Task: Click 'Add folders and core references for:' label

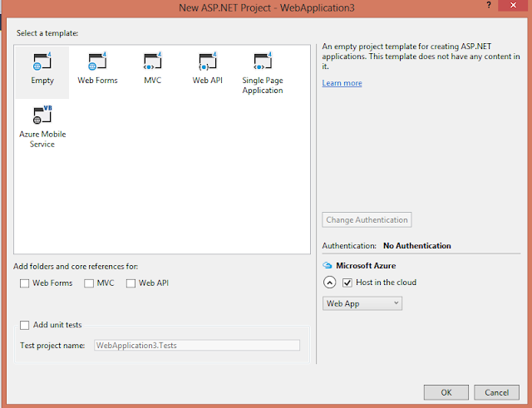Action: tap(76, 267)
